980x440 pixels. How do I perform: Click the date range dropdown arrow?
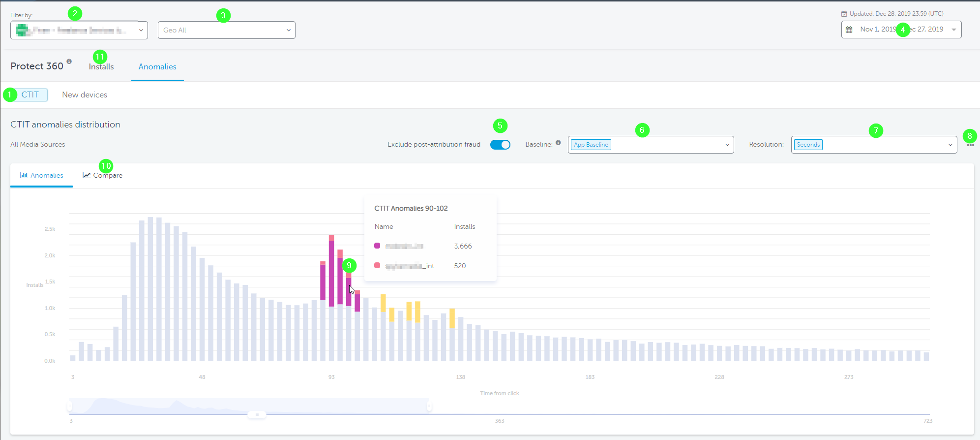(954, 30)
